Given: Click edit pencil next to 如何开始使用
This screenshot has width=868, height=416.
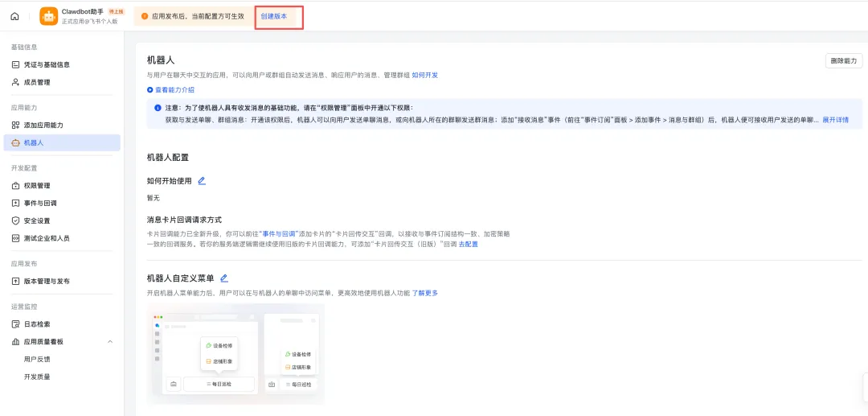Looking at the screenshot, I should (x=202, y=181).
